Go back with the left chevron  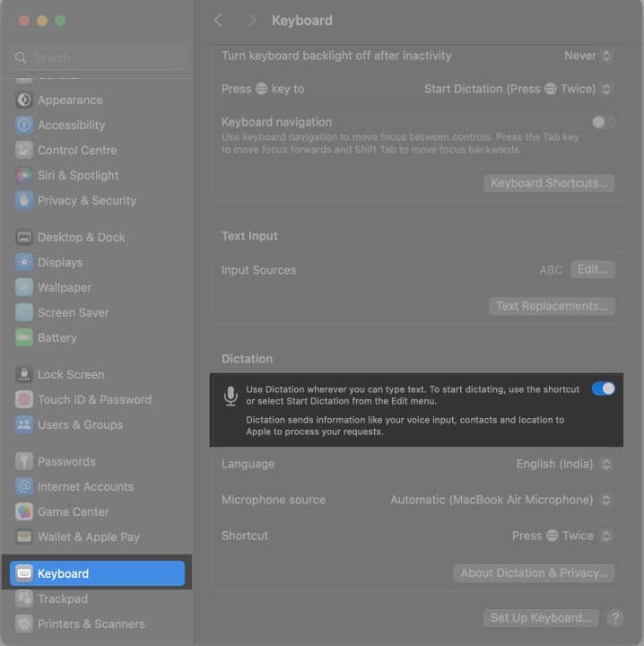click(x=218, y=20)
